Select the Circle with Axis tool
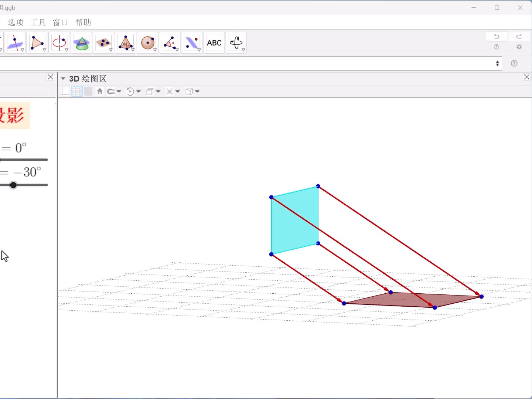The width and height of the screenshot is (532, 399). tap(59, 43)
